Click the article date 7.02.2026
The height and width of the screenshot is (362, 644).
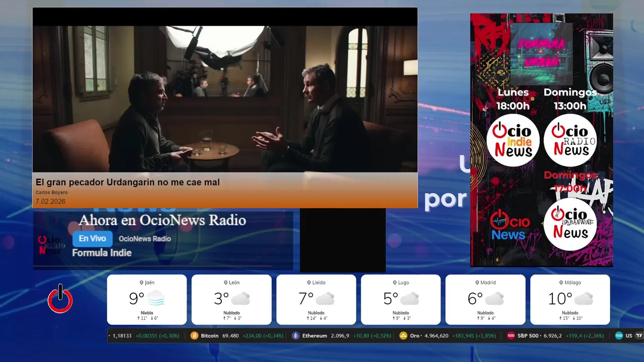pos(50,202)
